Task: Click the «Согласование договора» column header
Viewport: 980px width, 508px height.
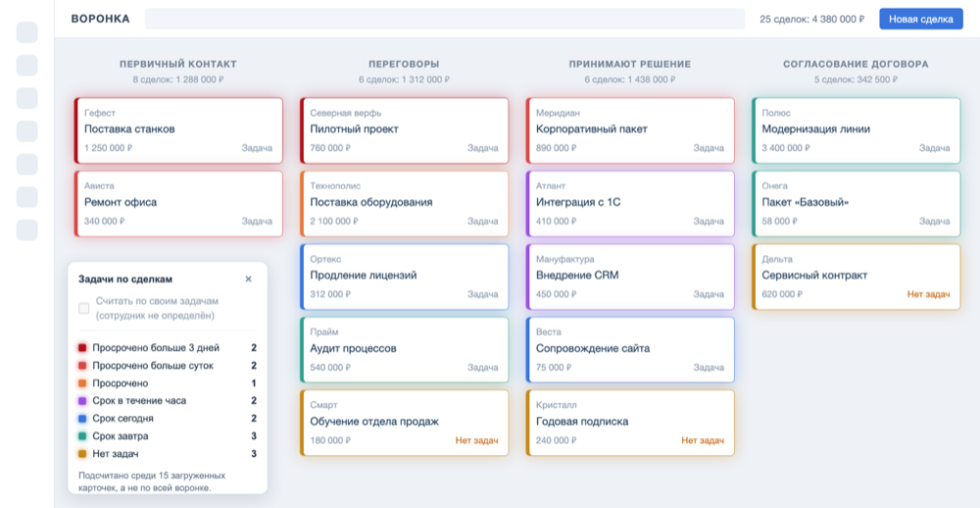Action: pos(856,64)
